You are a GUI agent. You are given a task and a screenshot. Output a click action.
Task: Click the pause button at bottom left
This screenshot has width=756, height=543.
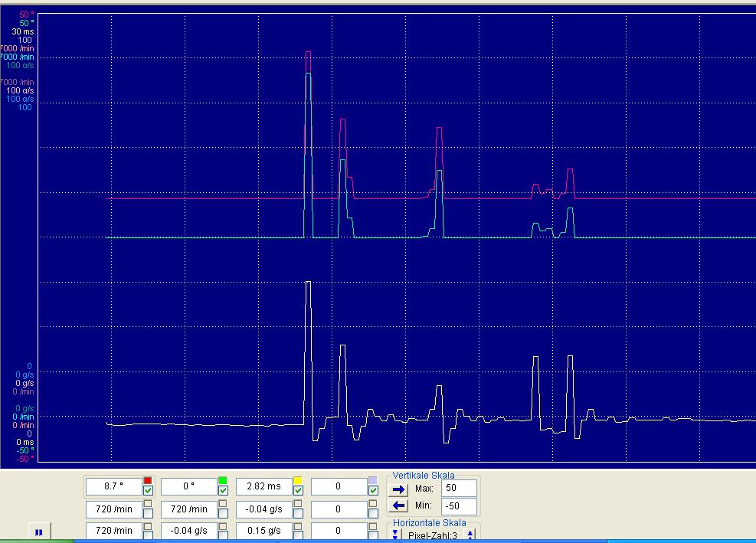[38, 531]
